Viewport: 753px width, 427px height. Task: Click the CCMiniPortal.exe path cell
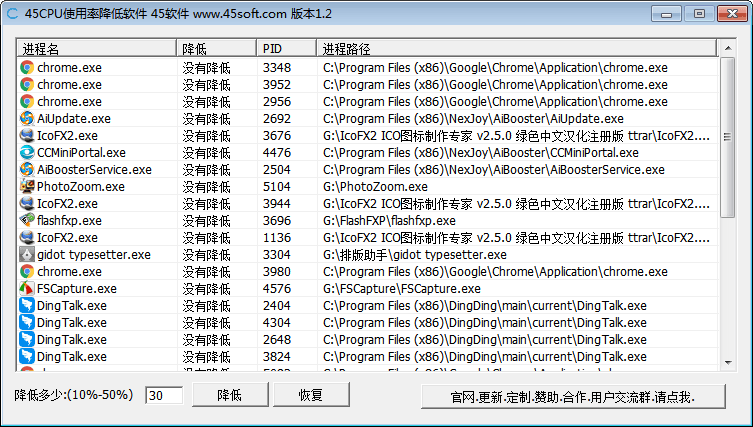click(481, 153)
